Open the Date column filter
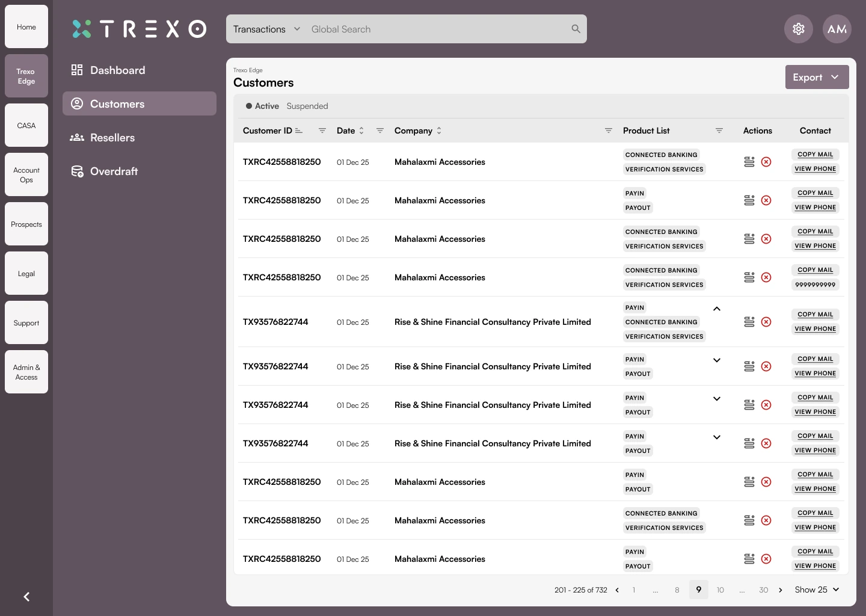This screenshot has width=866, height=616. tap(380, 131)
